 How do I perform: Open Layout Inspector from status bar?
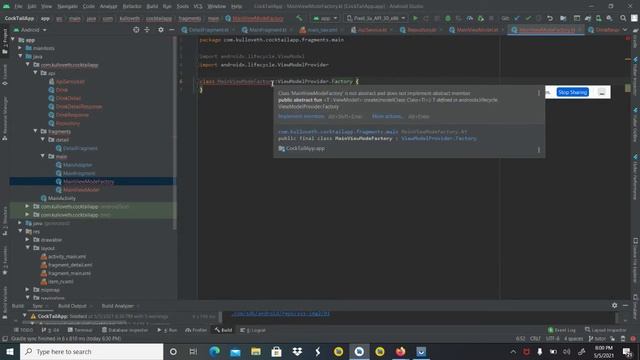pos(606,330)
